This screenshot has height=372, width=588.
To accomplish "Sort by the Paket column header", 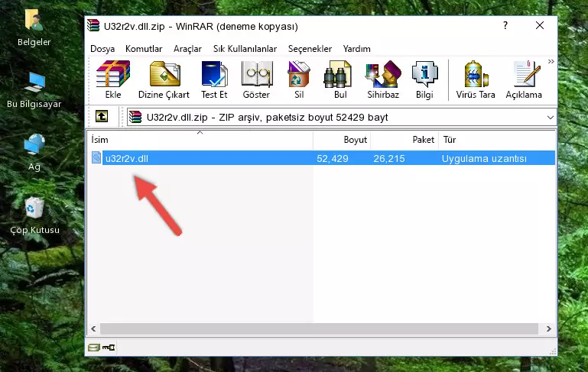I will (404, 140).
